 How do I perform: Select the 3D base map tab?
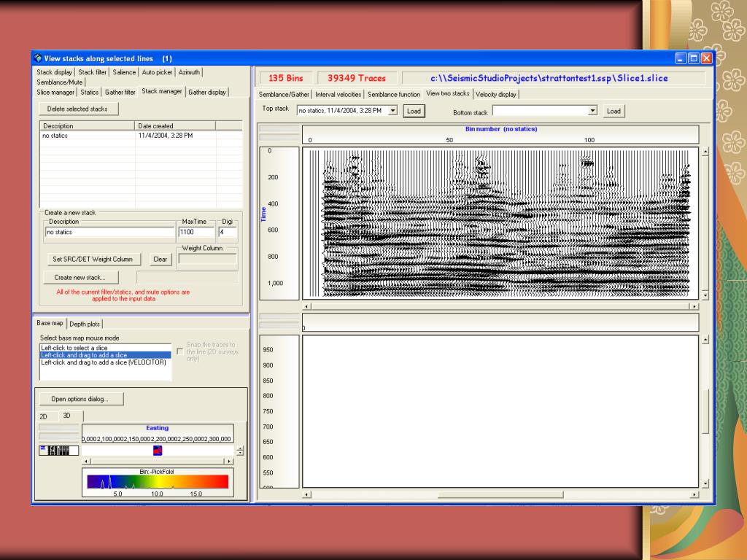[x=66, y=415]
